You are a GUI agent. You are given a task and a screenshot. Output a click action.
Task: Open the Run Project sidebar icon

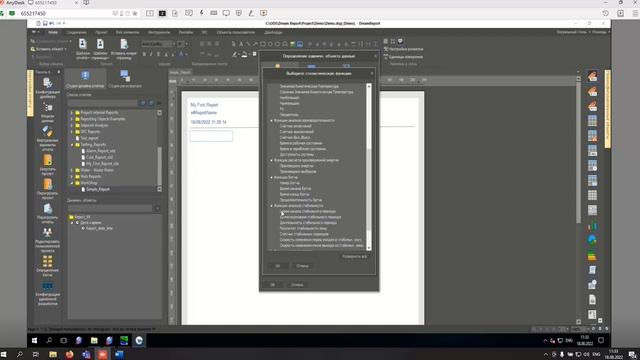coord(47,161)
